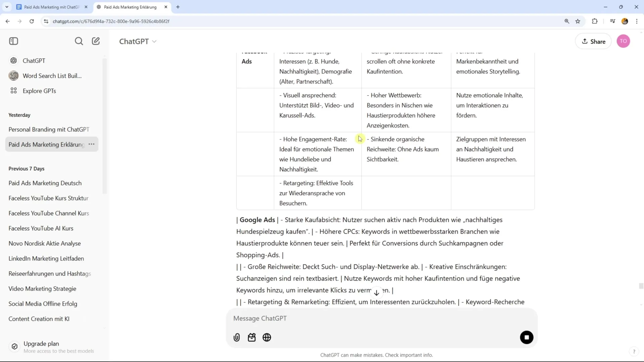Open the tools briefcase icon in composer
Viewport: 644px width, 362px height.
252,338
